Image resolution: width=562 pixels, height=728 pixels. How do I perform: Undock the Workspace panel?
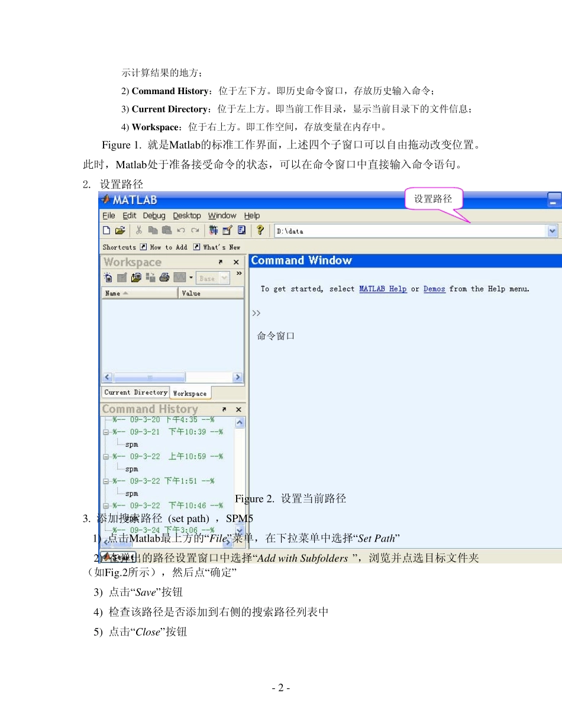[221, 262]
